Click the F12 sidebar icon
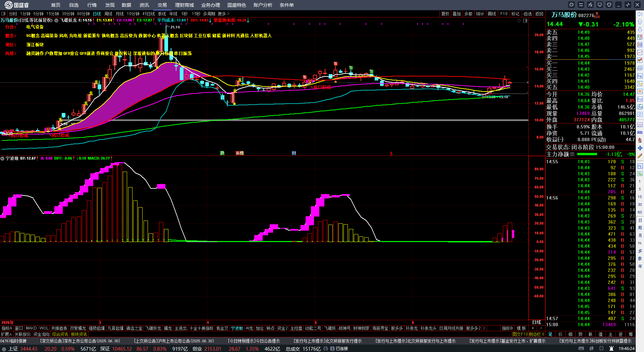 pyautogui.click(x=640, y=99)
